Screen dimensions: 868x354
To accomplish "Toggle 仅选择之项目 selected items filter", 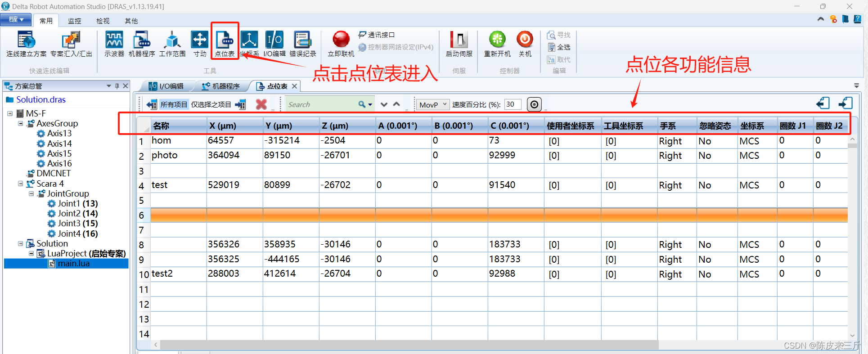I will click(x=211, y=105).
